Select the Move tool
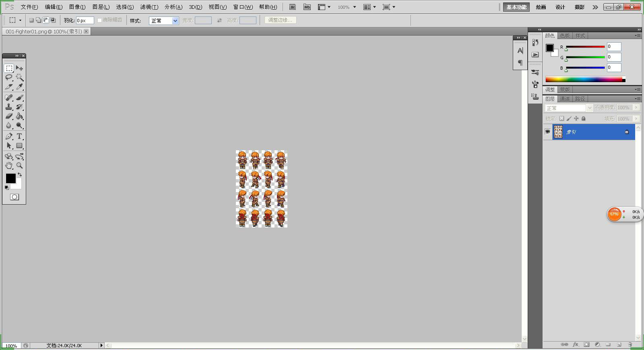This screenshot has width=644, height=350. tap(19, 68)
